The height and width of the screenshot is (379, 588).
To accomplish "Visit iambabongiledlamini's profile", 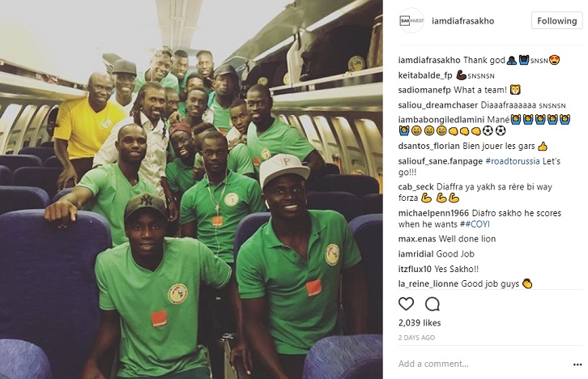I will pos(441,120).
